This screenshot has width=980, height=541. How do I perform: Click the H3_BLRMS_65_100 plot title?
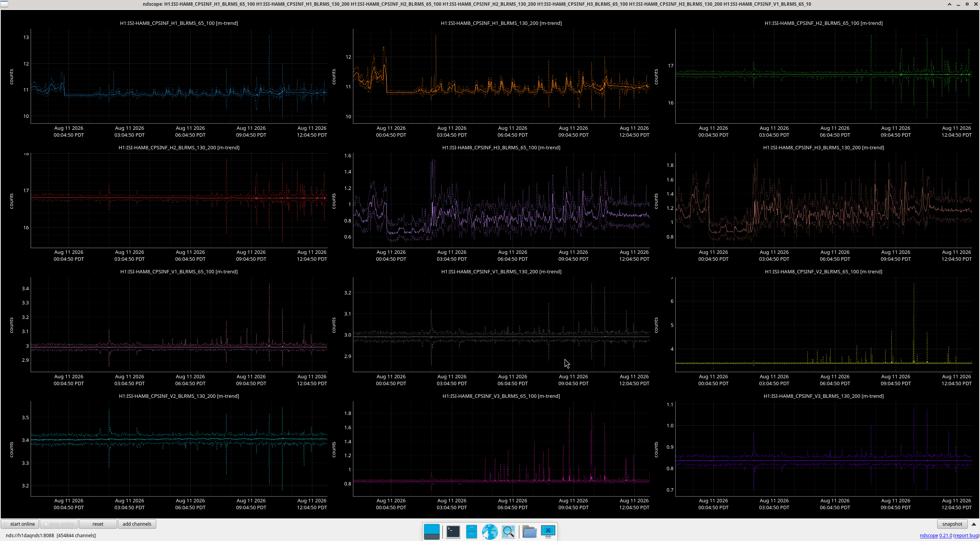coord(501,147)
